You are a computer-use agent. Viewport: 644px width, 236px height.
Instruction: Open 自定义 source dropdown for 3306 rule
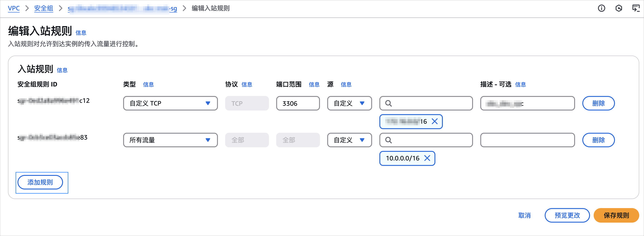pyautogui.click(x=349, y=103)
